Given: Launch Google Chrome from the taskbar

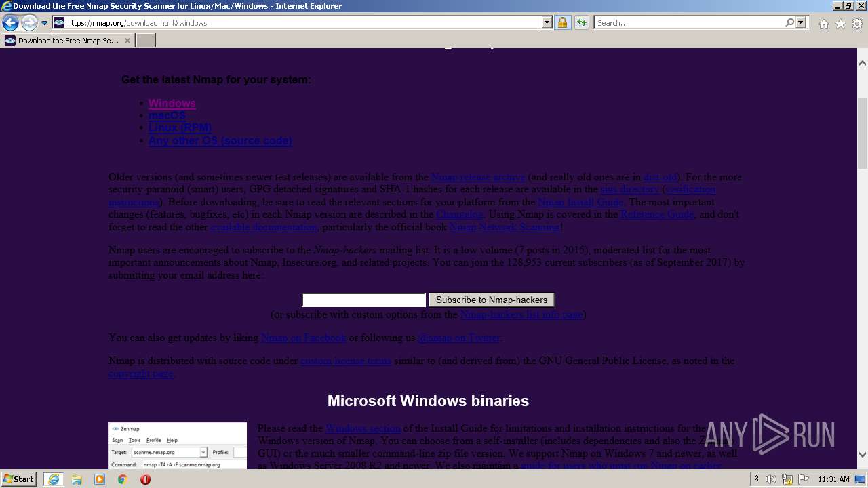Looking at the screenshot, I should click(123, 479).
